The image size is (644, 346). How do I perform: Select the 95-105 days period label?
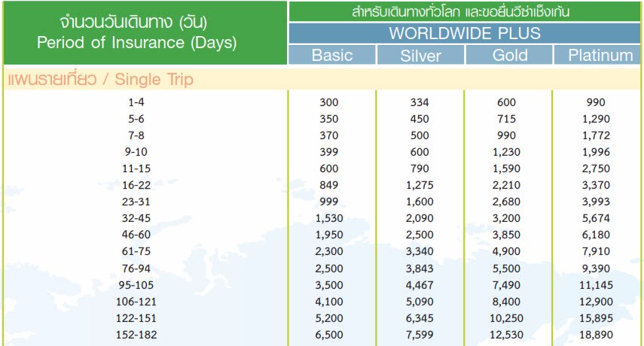pyautogui.click(x=139, y=284)
